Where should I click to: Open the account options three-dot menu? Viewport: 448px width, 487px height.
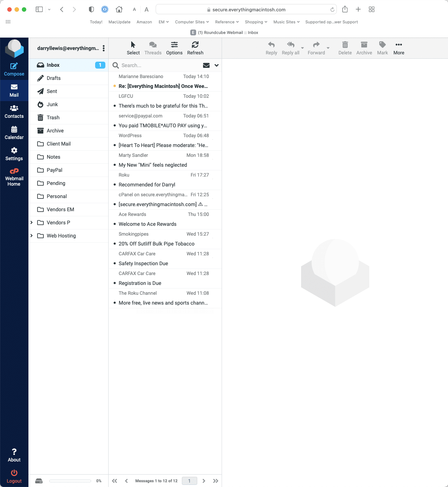click(x=104, y=48)
